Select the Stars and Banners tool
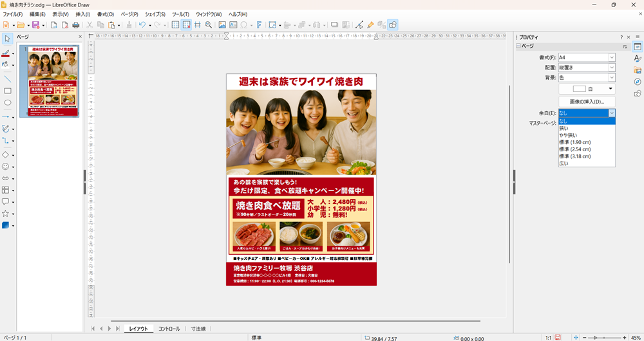This screenshot has height=341, width=644. click(6, 214)
